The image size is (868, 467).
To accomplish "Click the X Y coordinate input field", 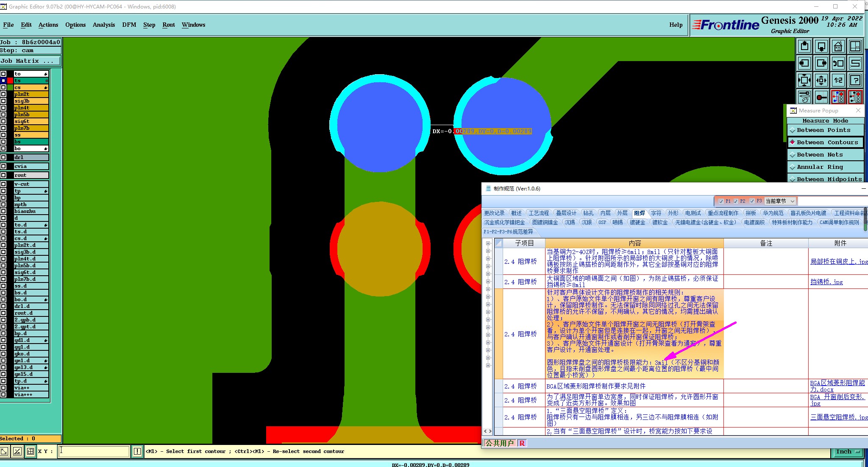I will pyautogui.click(x=93, y=451).
